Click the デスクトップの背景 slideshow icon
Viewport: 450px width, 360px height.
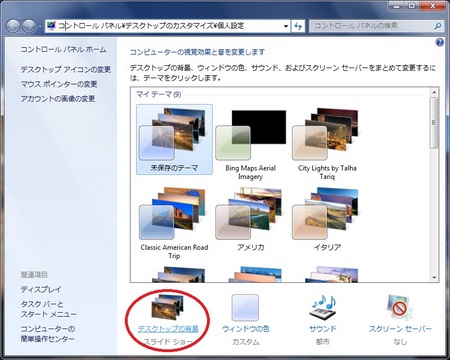(168, 306)
